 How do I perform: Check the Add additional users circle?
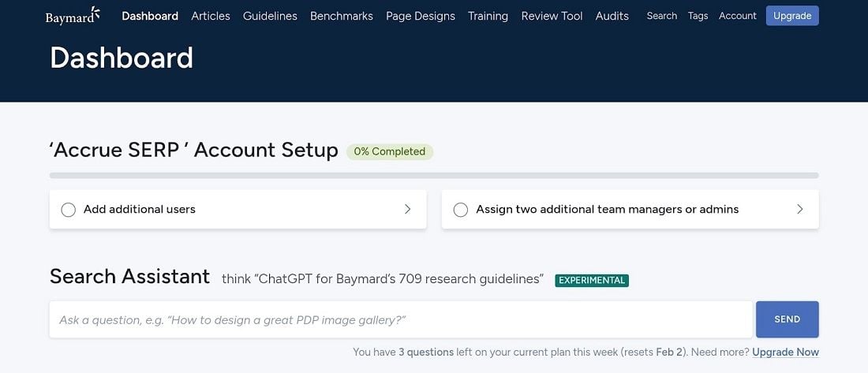pyautogui.click(x=69, y=210)
